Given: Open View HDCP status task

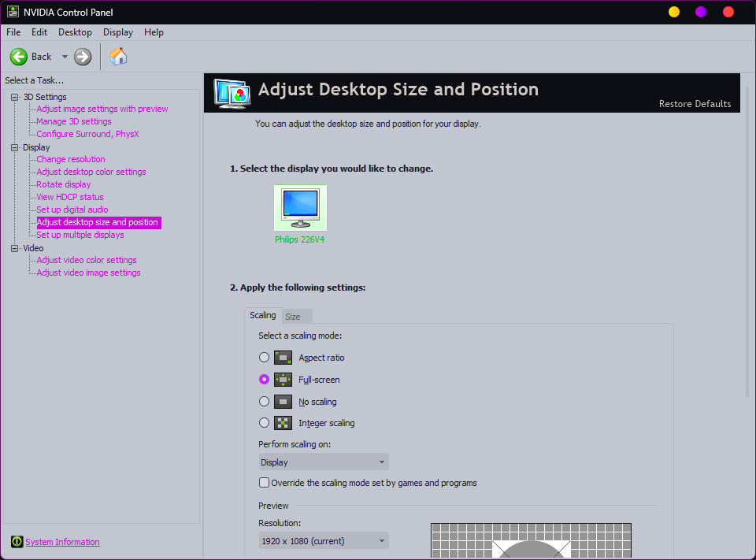Looking at the screenshot, I should 70,197.
